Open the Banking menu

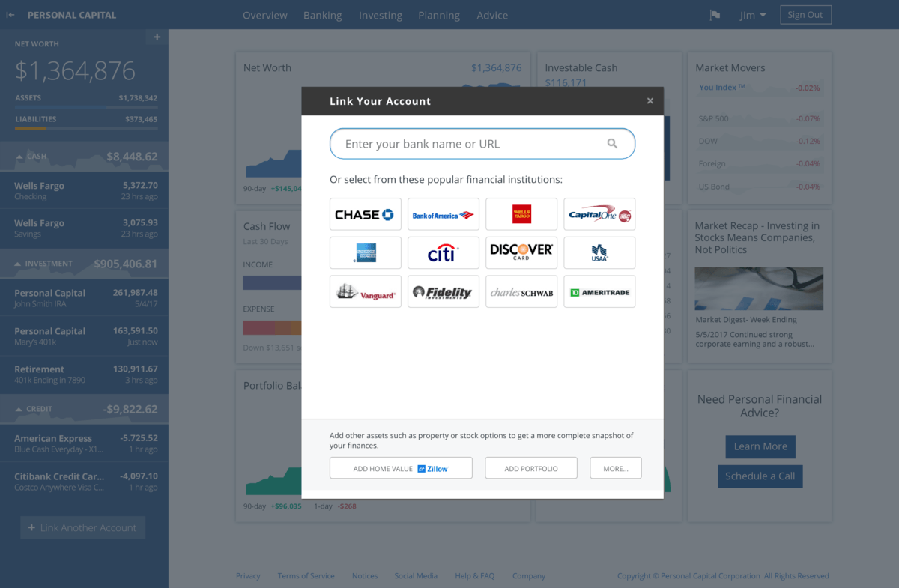coord(323,15)
